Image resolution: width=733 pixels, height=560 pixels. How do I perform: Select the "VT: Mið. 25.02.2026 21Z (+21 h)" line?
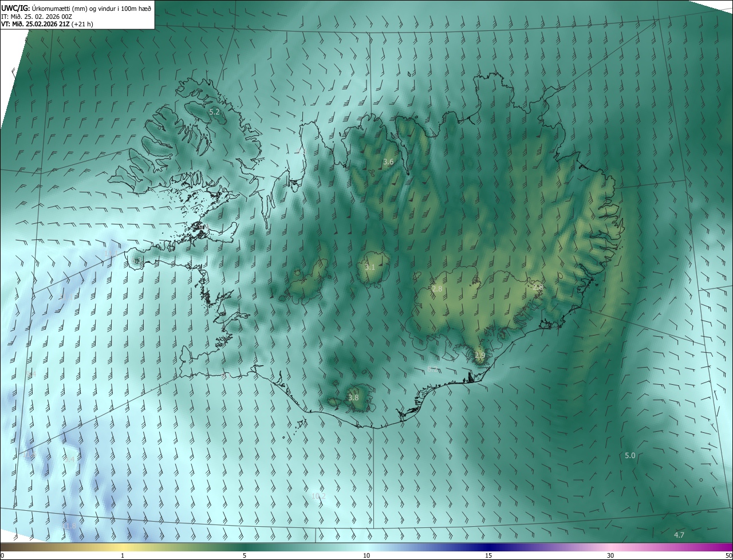[47, 24]
